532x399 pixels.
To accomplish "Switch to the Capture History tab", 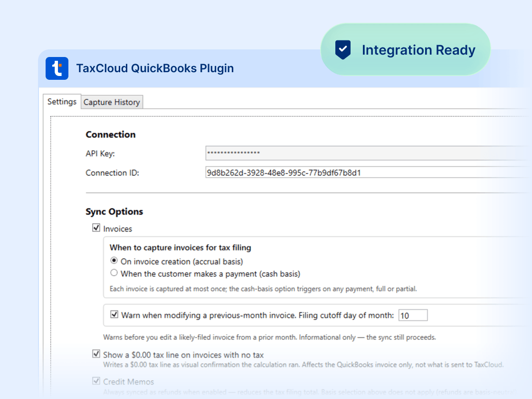I will [112, 102].
